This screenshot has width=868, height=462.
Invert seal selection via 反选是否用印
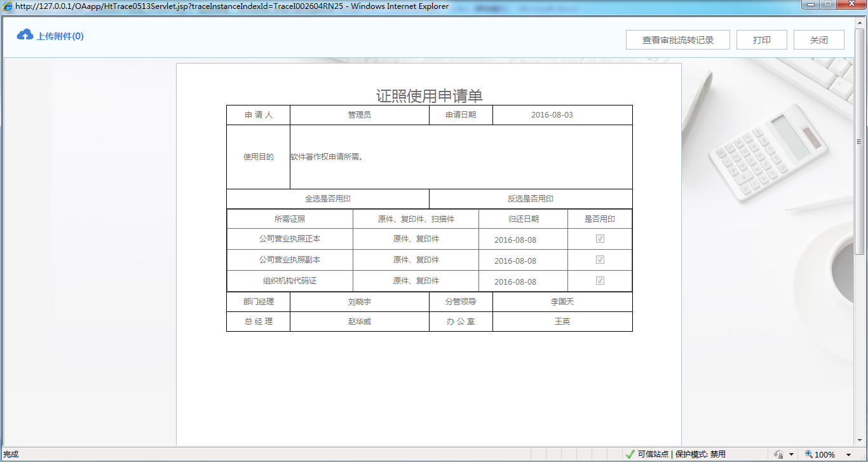pos(531,198)
